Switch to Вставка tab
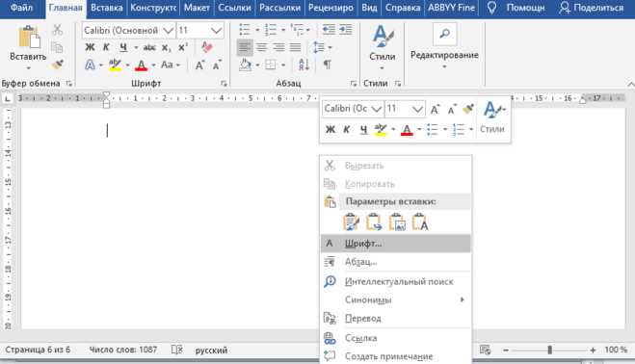This screenshot has height=364, width=635. point(107,8)
